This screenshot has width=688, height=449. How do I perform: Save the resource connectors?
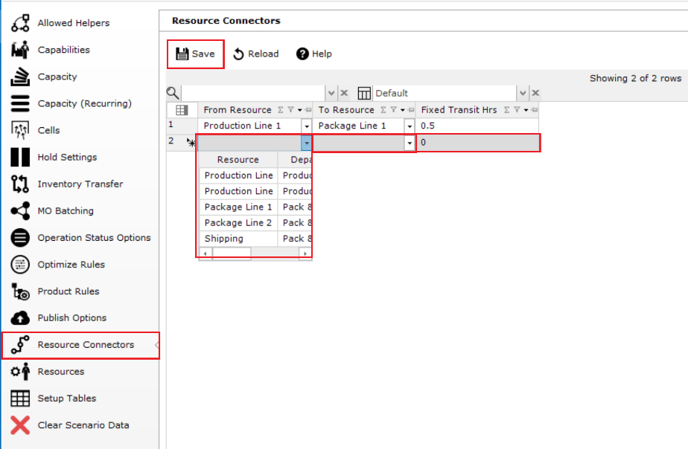tap(195, 54)
